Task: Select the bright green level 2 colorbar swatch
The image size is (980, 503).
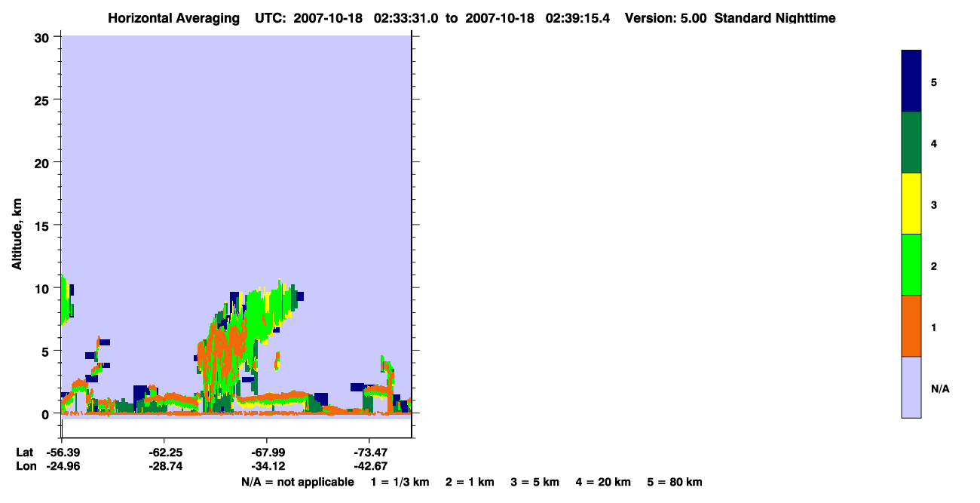Action: 911,265
